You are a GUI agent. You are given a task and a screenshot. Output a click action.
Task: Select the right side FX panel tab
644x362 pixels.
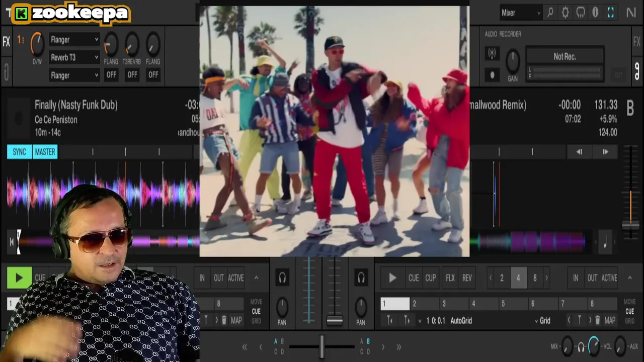(x=636, y=42)
